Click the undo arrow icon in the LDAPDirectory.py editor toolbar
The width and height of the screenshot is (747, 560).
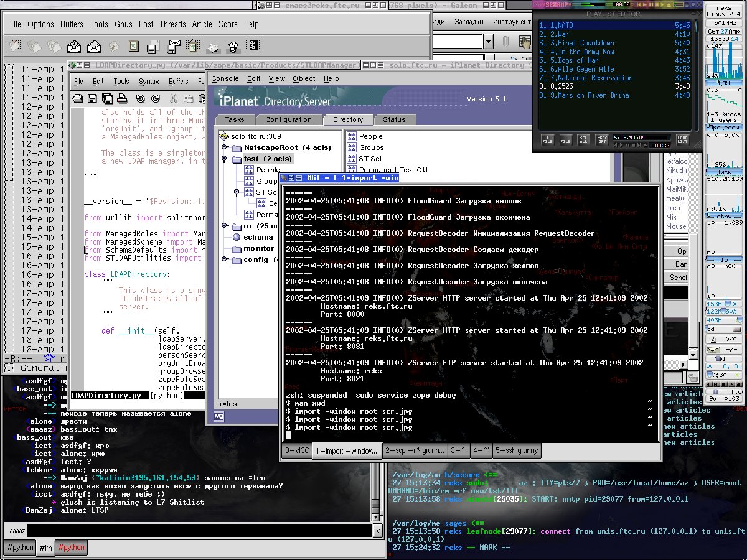(x=140, y=98)
